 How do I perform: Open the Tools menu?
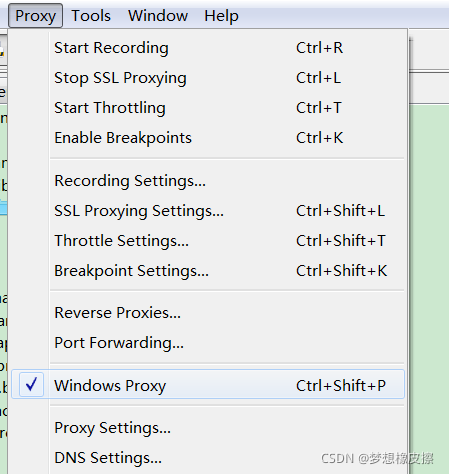pyautogui.click(x=91, y=16)
